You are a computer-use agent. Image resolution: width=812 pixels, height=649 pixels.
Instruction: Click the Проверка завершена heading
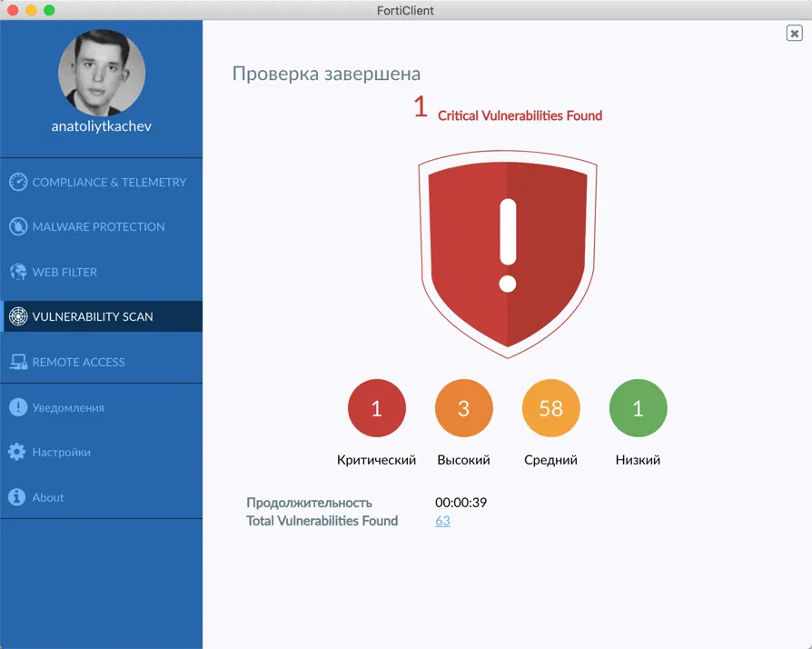(326, 74)
